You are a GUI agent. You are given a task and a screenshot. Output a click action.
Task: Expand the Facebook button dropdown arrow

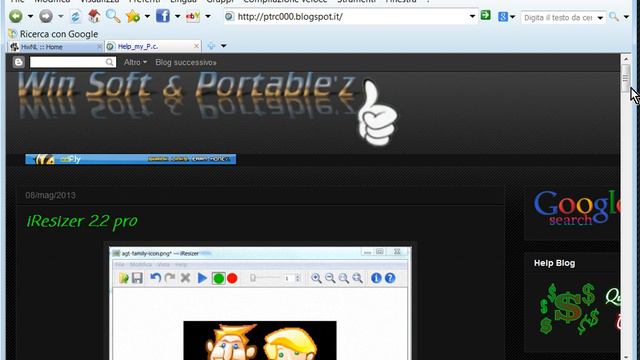tap(178, 16)
